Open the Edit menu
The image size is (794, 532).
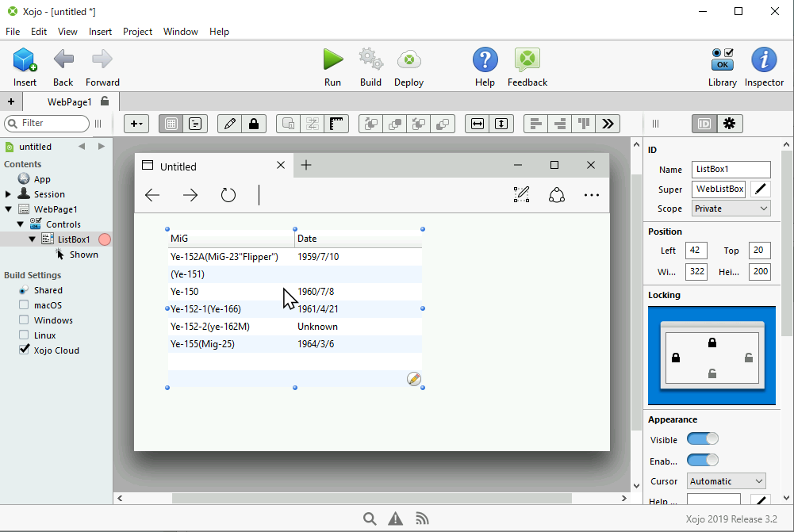tap(39, 32)
